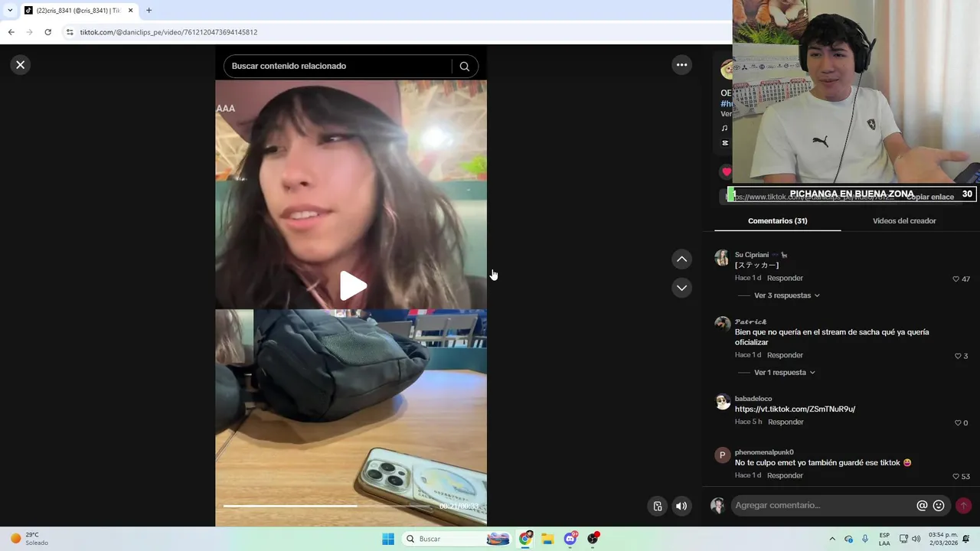Screen dimensions: 980x551
Task: Click the floating player icon beside volume
Action: (657, 506)
